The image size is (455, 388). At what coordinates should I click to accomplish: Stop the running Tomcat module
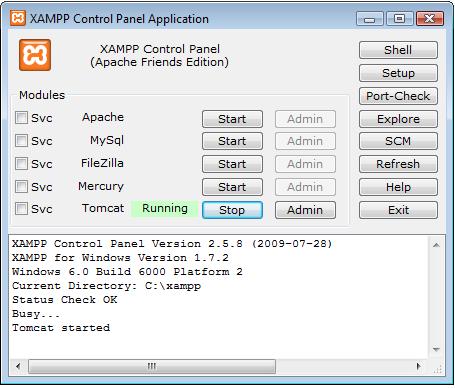[232, 210]
